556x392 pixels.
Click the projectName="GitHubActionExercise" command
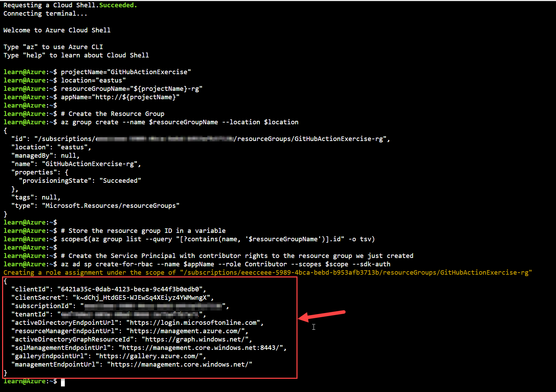tap(126, 72)
